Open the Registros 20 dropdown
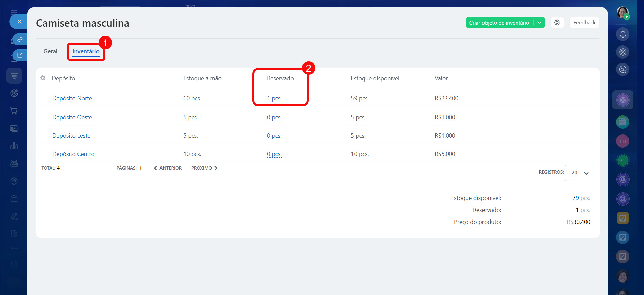 coord(579,173)
